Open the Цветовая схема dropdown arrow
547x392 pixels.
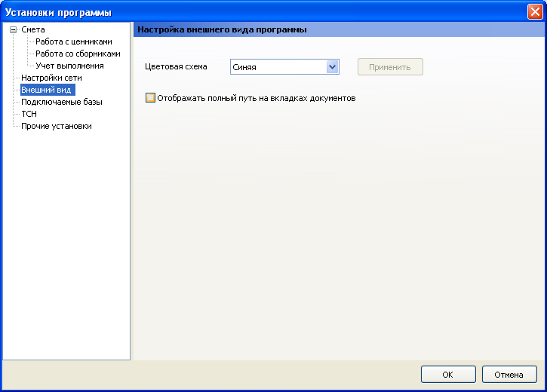click(x=333, y=67)
